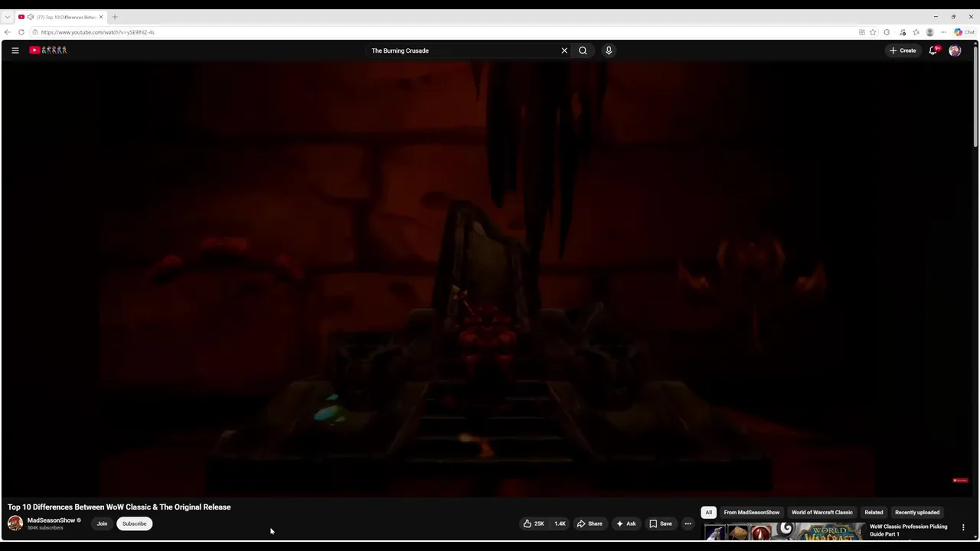Open media control music icon
980x551 pixels.
point(903,32)
